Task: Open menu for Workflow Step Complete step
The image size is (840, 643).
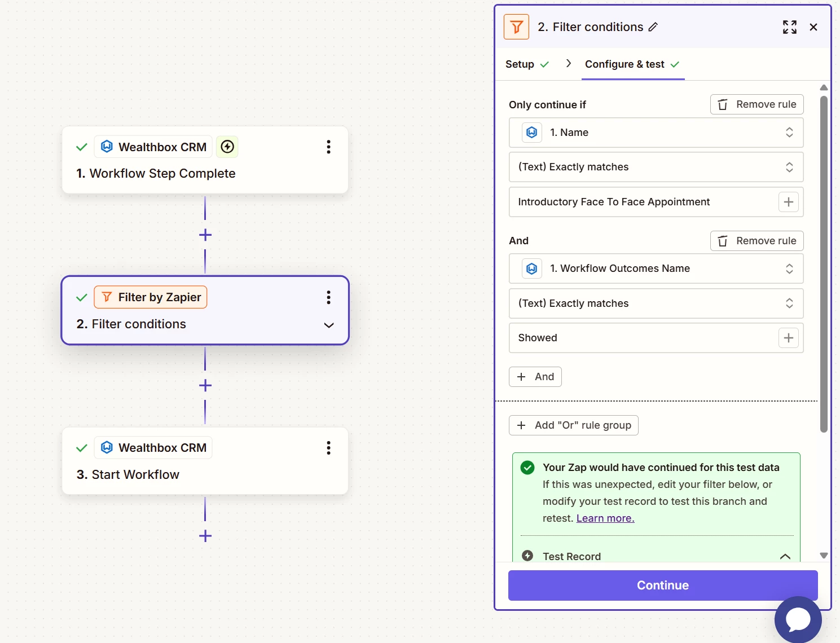Action: tap(328, 147)
